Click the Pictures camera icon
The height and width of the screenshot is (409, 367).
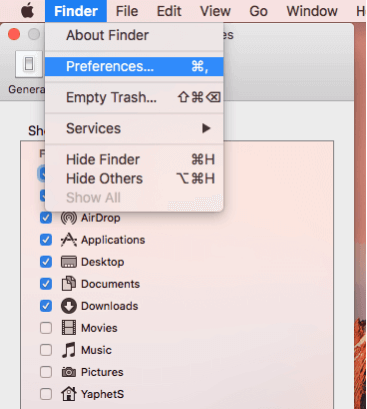point(69,372)
